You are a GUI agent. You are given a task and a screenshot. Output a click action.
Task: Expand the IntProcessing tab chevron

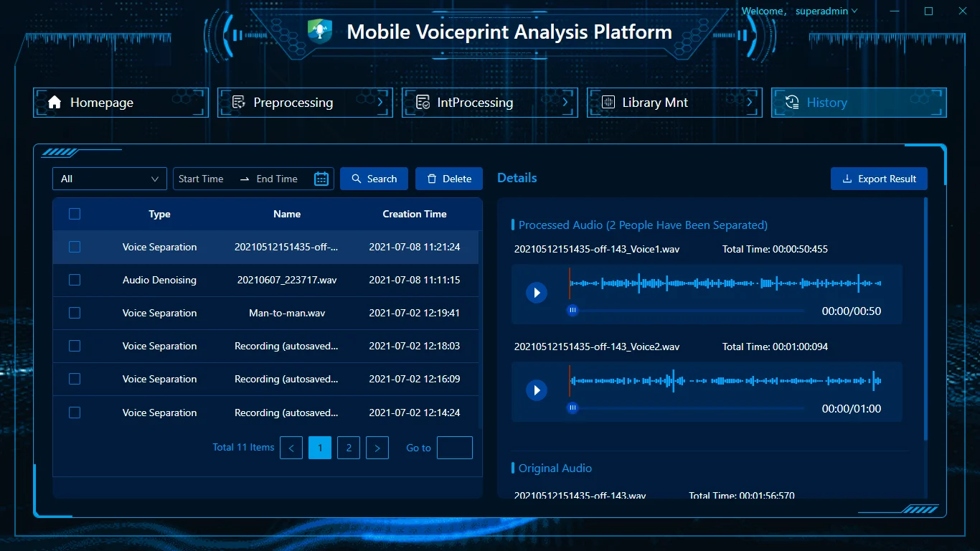[565, 103]
